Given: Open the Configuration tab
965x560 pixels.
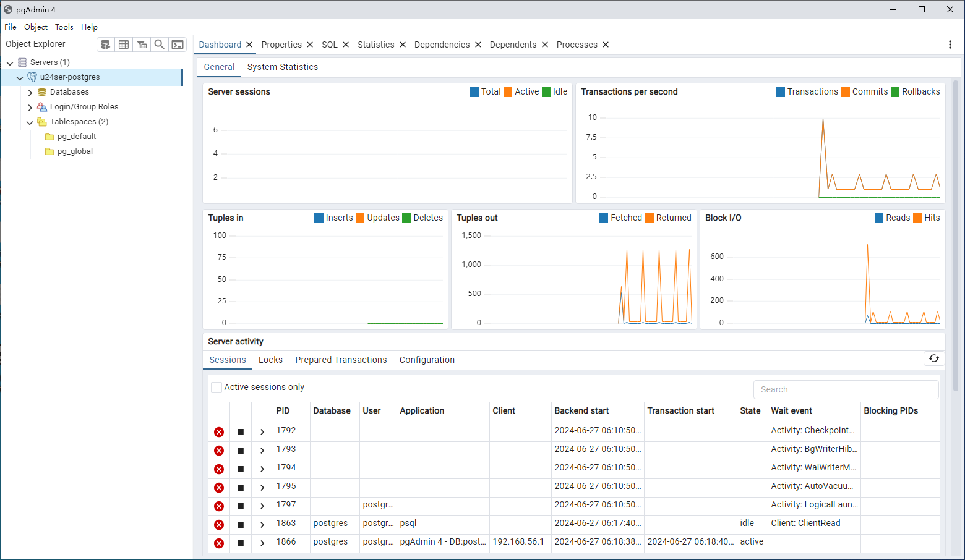Looking at the screenshot, I should (427, 360).
